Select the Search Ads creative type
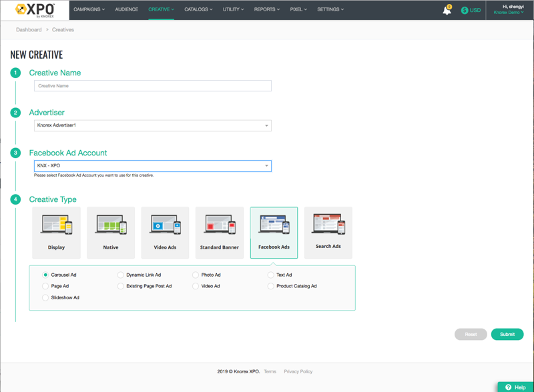This screenshot has width=534, height=392. (328, 232)
